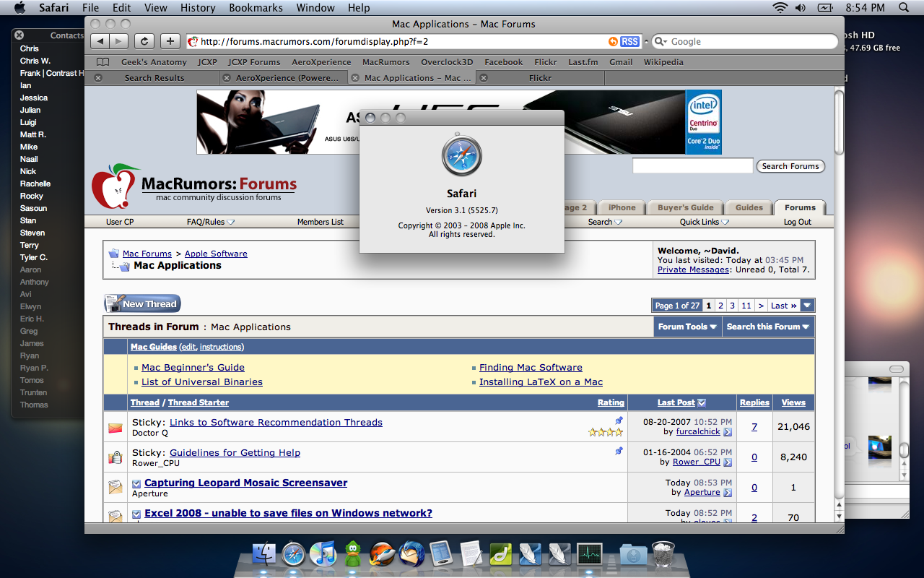The height and width of the screenshot is (578, 924).
Task: Switch to the Flickr tab
Action: pyautogui.click(x=540, y=78)
